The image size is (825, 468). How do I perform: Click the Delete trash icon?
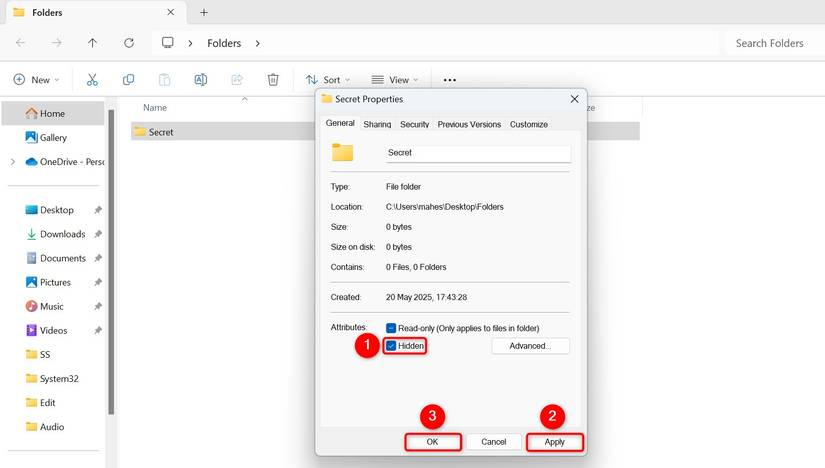click(x=273, y=80)
